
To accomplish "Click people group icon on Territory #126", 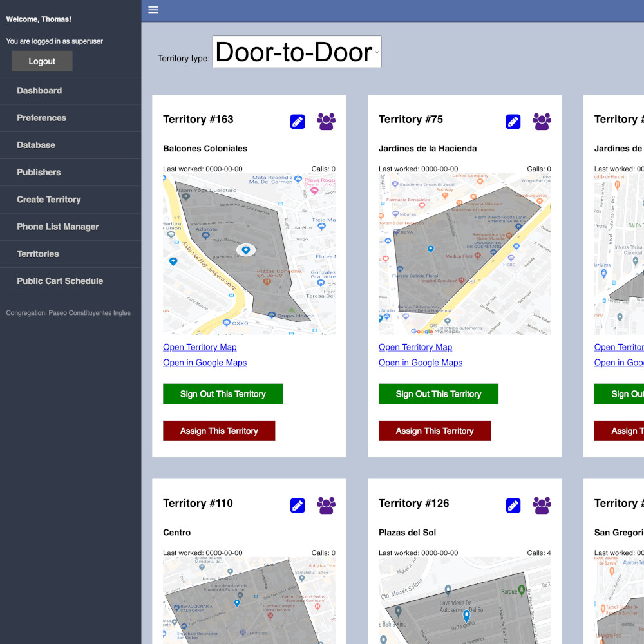I will (542, 506).
